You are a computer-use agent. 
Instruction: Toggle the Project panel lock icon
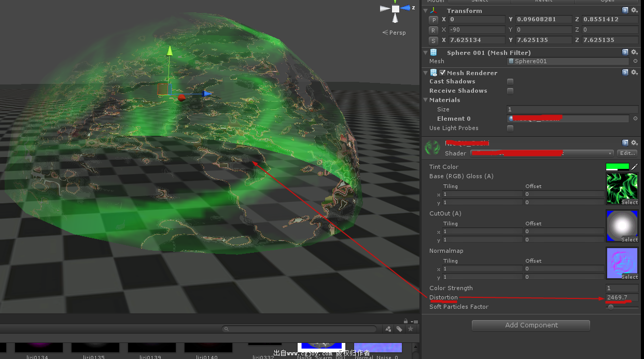pos(406,321)
